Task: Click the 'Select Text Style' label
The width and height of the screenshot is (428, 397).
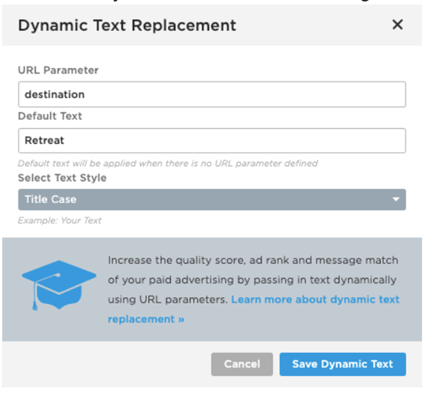Action: point(62,178)
